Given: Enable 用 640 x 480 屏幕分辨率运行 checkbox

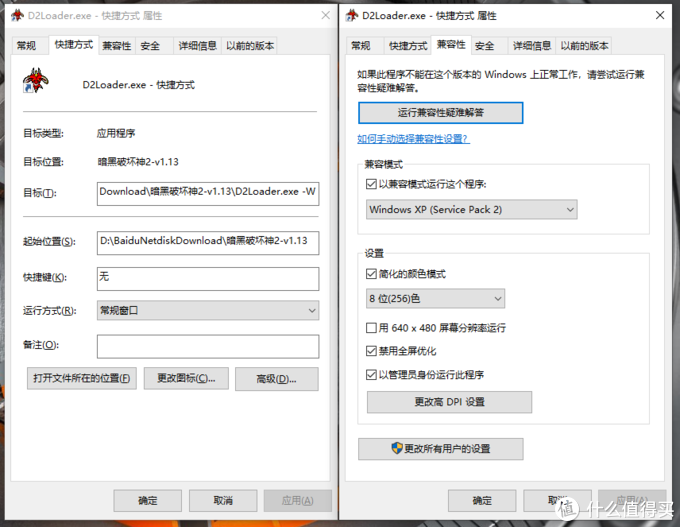Looking at the screenshot, I should click(x=371, y=327).
